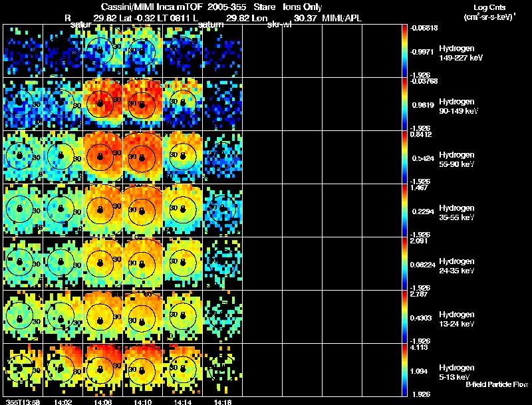Select the 14:18 panel in 149-227 keV row
The width and height of the screenshot is (532, 405).
[x=223, y=51]
